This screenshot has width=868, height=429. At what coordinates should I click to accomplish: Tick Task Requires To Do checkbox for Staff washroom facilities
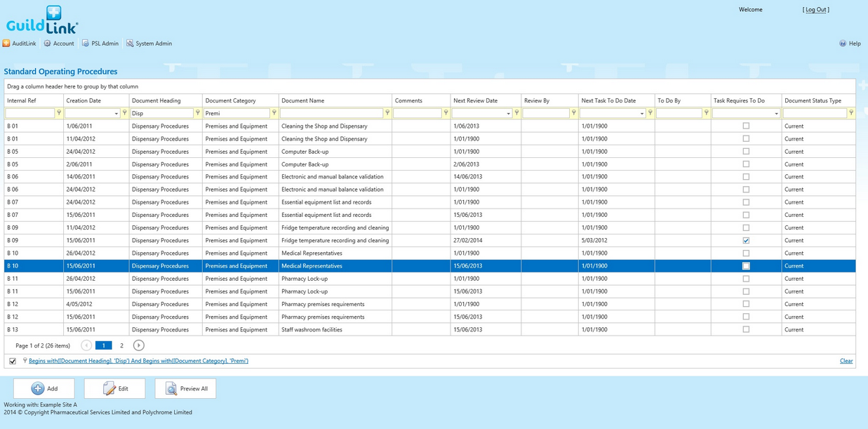pos(746,329)
